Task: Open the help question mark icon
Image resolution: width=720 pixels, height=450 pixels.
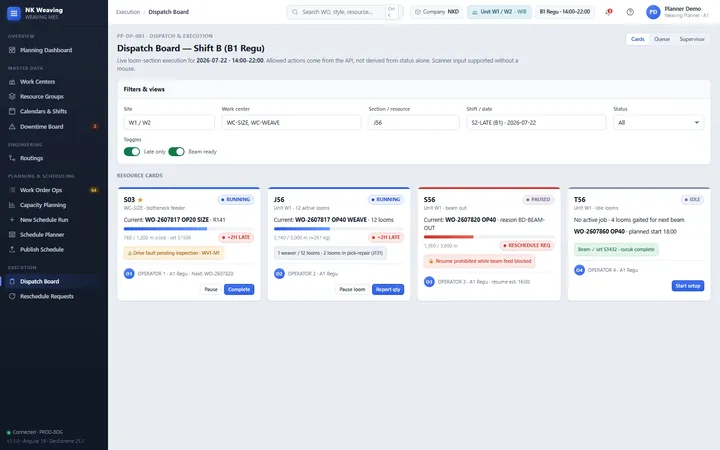Action: point(630,12)
